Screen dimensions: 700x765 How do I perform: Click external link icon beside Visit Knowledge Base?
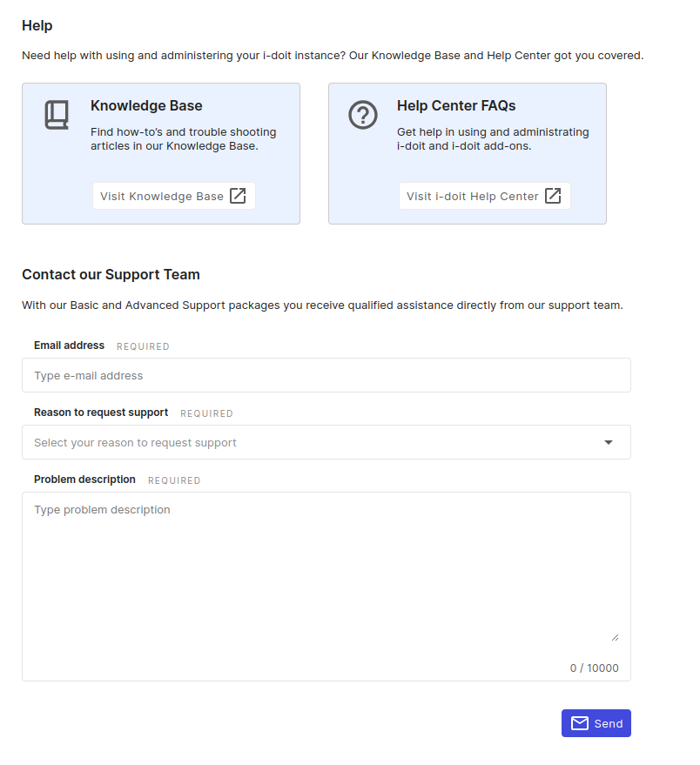coord(238,196)
